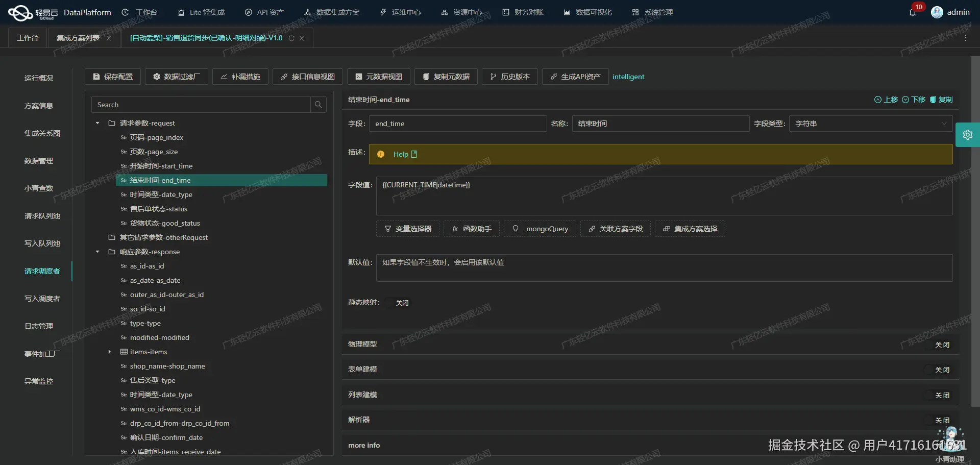Open 集成关系图 in the sidebar
Screen dimensions: 980x465
42,133
